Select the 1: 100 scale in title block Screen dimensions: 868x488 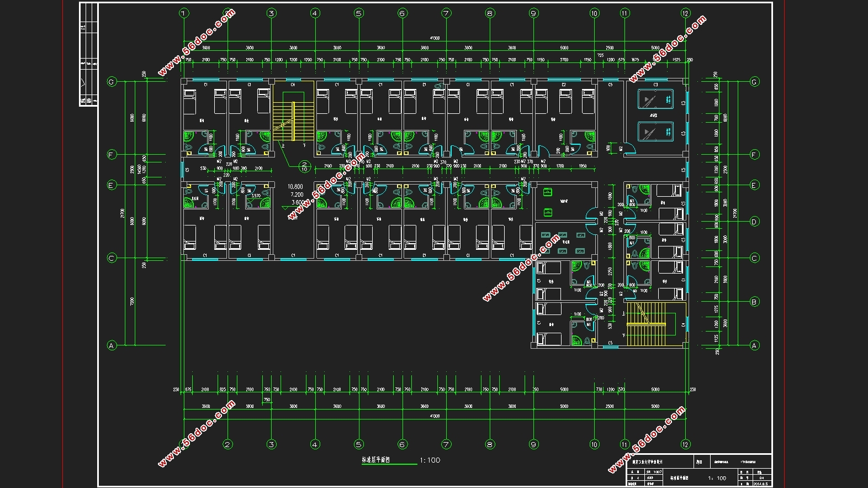[718, 478]
